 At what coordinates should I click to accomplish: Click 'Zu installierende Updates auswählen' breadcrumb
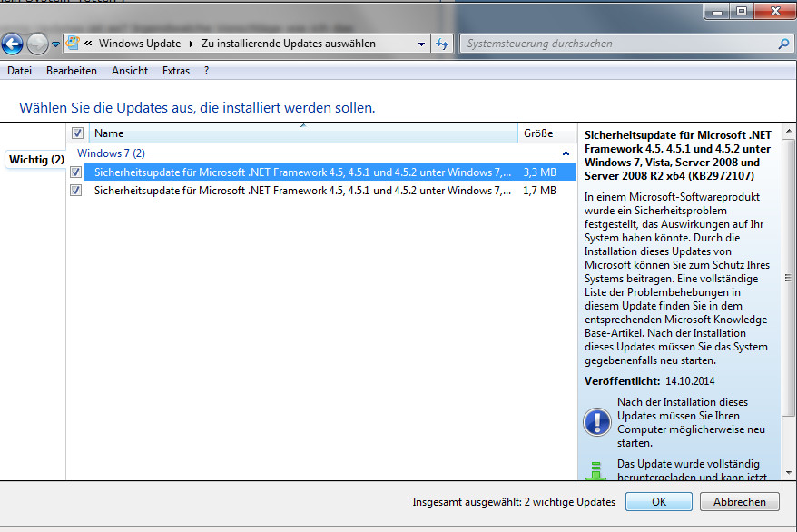click(x=288, y=44)
